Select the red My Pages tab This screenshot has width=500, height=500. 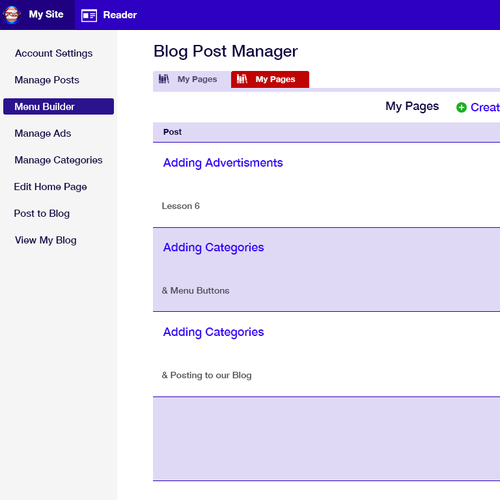270,79
